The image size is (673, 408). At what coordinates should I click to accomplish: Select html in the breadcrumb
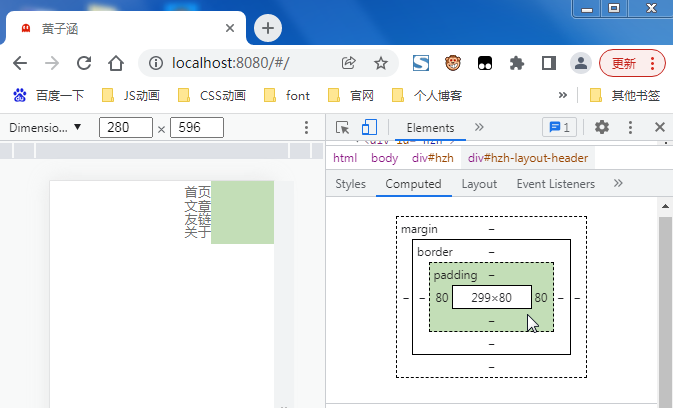(345, 158)
